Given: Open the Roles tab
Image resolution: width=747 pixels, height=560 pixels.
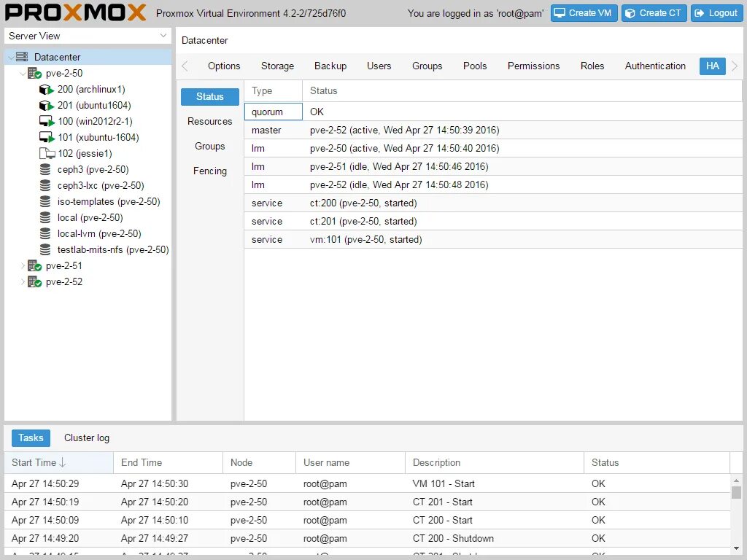Looking at the screenshot, I should [592, 66].
